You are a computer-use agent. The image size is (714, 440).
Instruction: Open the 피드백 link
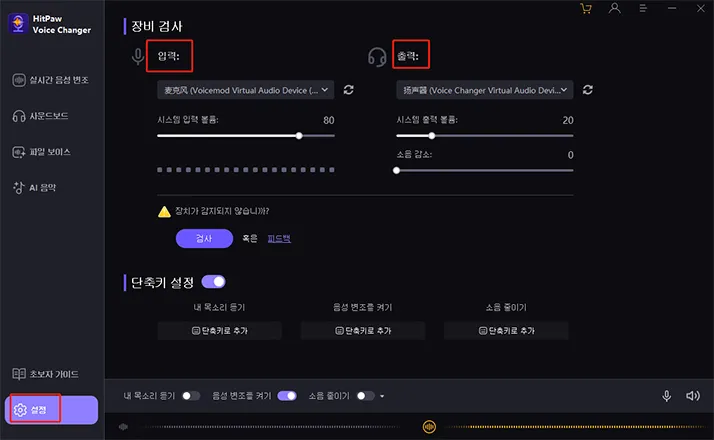tap(279, 238)
